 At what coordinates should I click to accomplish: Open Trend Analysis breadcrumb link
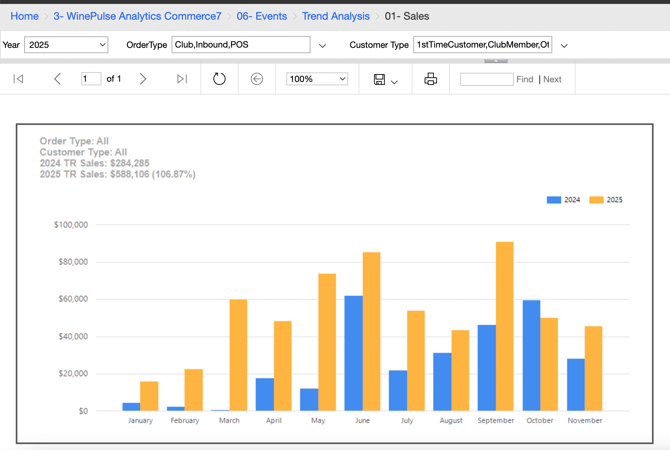click(x=335, y=16)
